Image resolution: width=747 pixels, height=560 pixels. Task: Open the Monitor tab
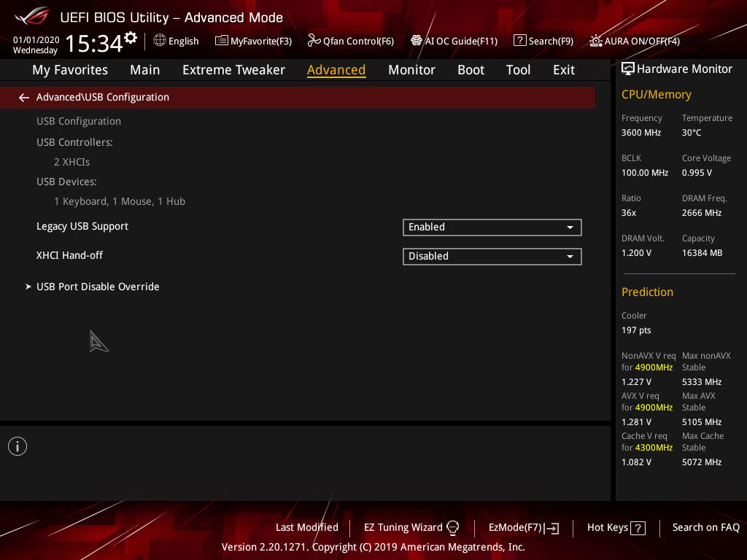[x=411, y=70]
